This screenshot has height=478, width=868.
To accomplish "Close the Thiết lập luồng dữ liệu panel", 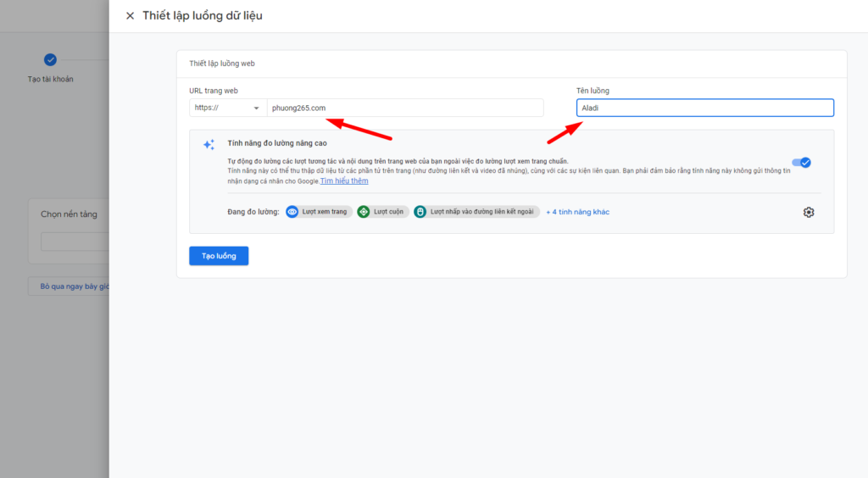I will [130, 16].
